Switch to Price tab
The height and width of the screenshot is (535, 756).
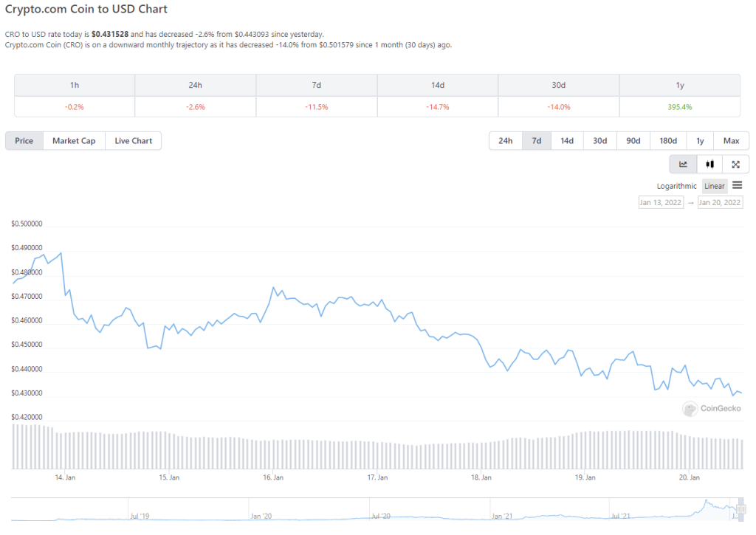(x=24, y=141)
